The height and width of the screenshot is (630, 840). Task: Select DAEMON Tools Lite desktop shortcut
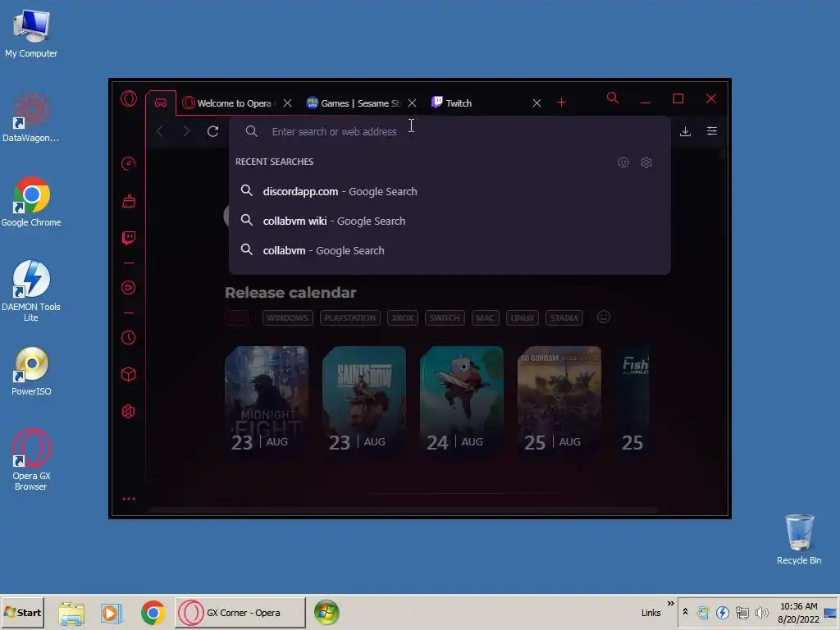(x=31, y=291)
